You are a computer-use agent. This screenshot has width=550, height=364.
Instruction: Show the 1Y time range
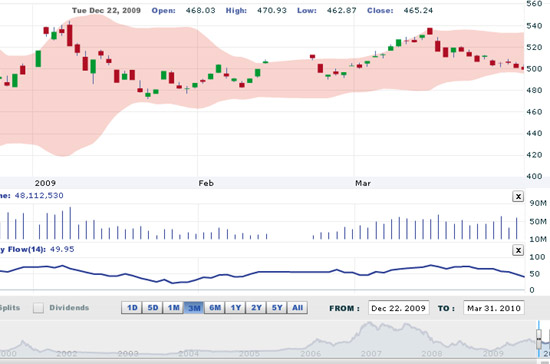235,308
